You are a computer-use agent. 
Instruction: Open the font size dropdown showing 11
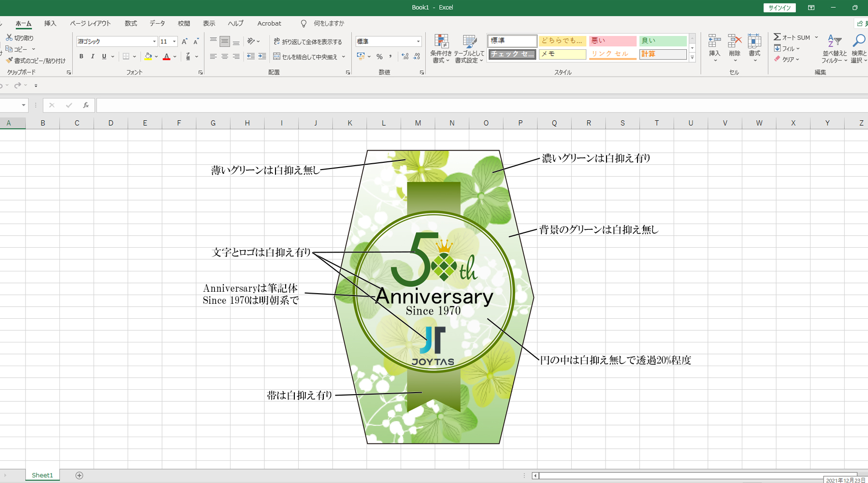[174, 42]
